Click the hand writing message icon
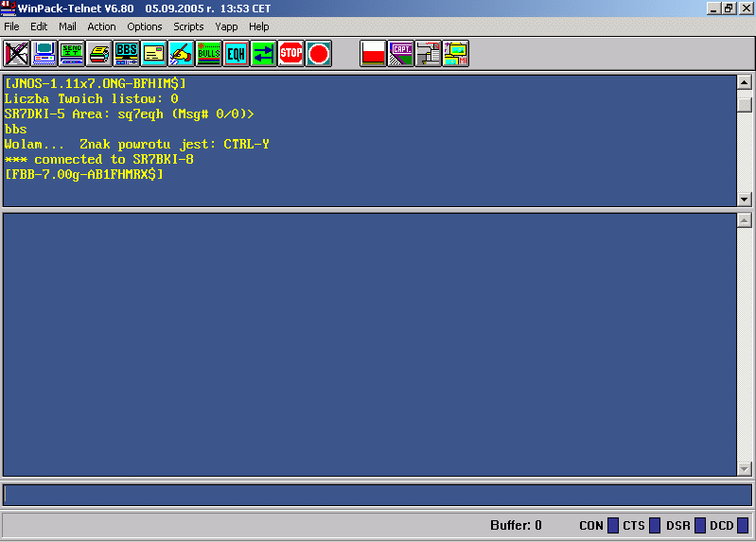 (x=182, y=53)
